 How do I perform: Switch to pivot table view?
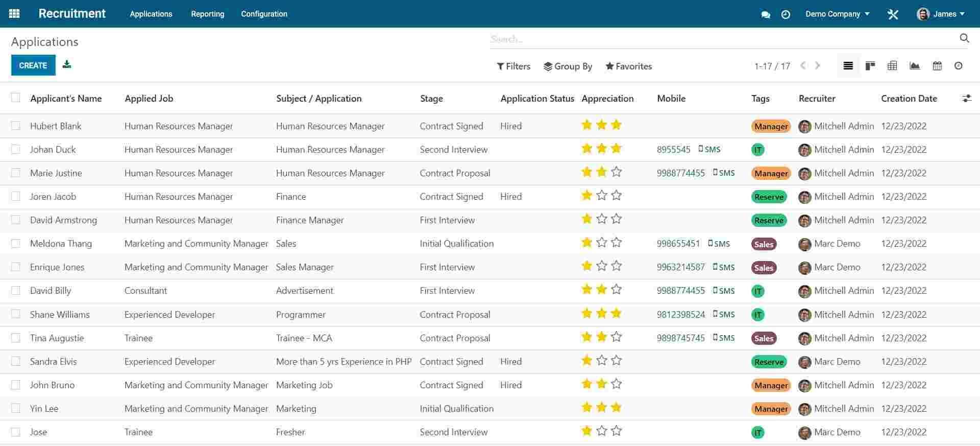pos(892,66)
